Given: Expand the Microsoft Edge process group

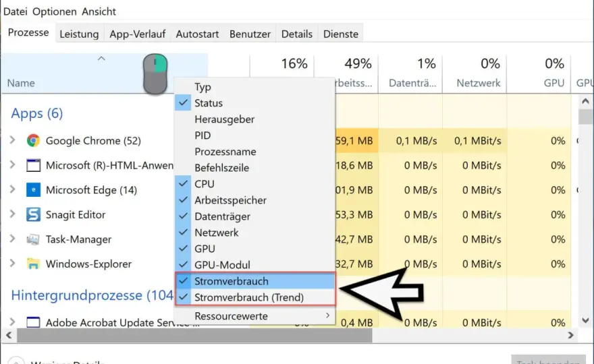Looking at the screenshot, I should (13, 190).
